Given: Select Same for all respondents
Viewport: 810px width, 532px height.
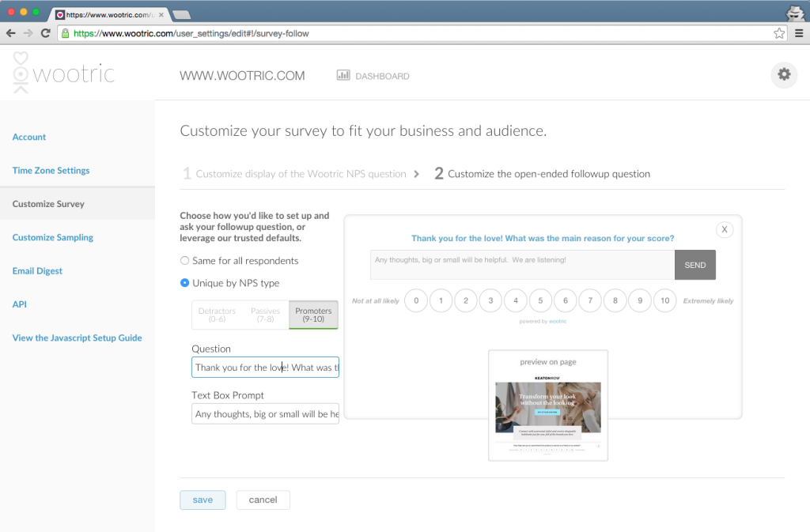Looking at the screenshot, I should pos(184,261).
